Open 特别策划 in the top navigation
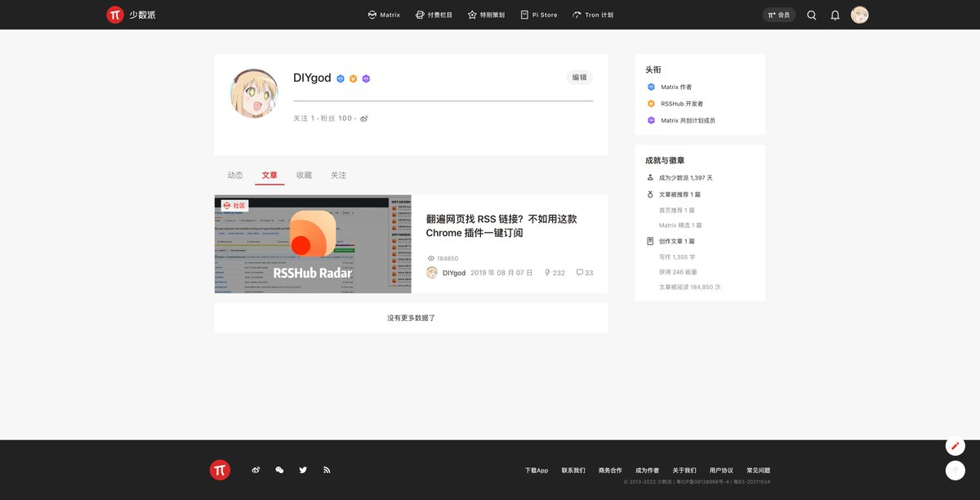This screenshot has height=500, width=980. click(486, 15)
